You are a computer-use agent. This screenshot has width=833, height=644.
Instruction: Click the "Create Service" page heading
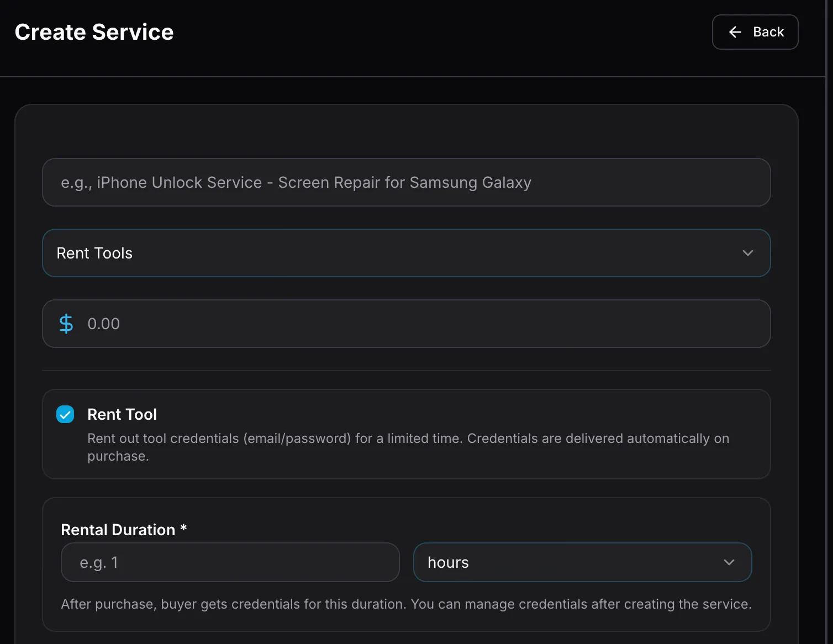pos(94,32)
